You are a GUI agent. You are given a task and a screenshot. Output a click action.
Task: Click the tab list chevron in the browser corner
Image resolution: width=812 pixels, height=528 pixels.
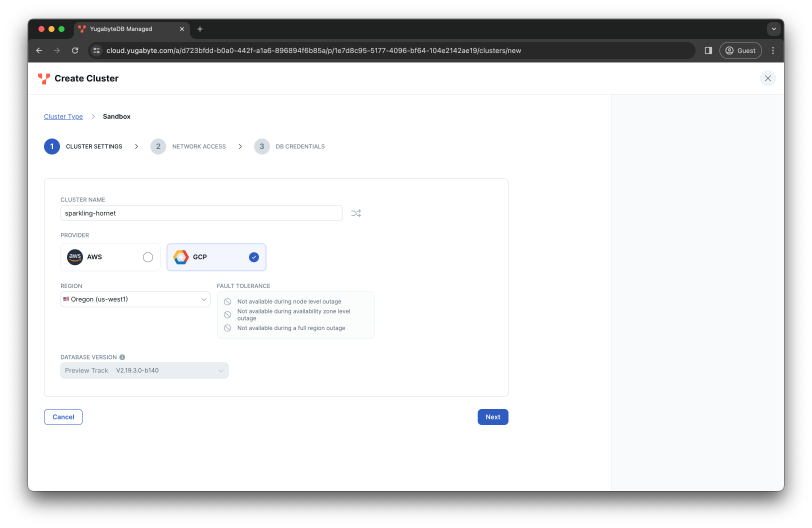click(x=773, y=29)
